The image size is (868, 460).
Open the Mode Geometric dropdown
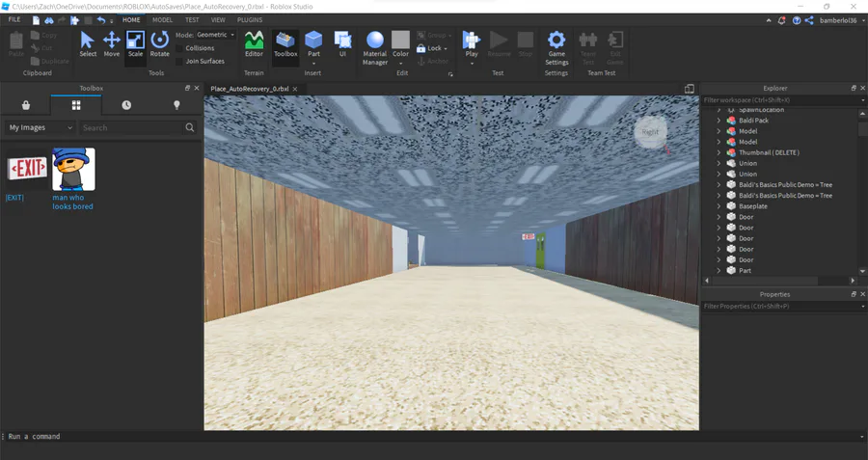coord(215,35)
